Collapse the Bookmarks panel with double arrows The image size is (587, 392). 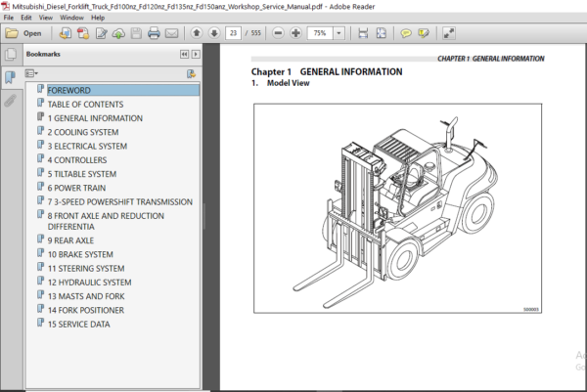tap(184, 54)
